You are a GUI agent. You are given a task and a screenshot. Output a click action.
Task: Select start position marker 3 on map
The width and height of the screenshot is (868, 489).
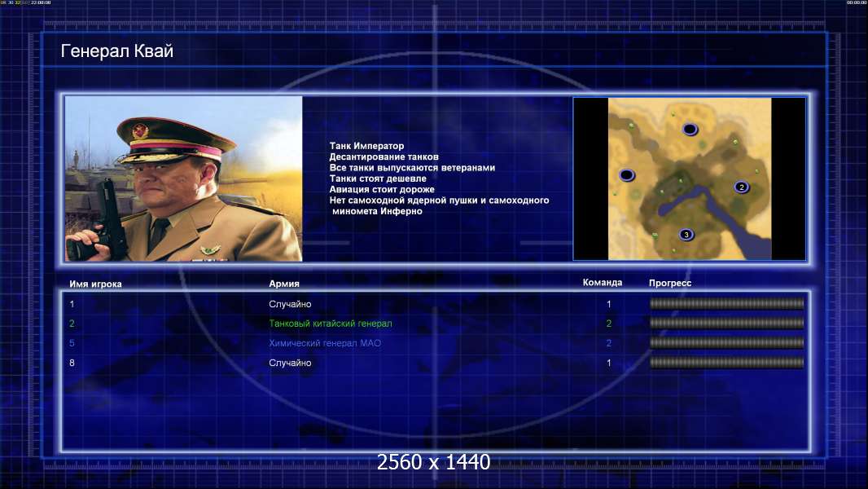point(686,235)
